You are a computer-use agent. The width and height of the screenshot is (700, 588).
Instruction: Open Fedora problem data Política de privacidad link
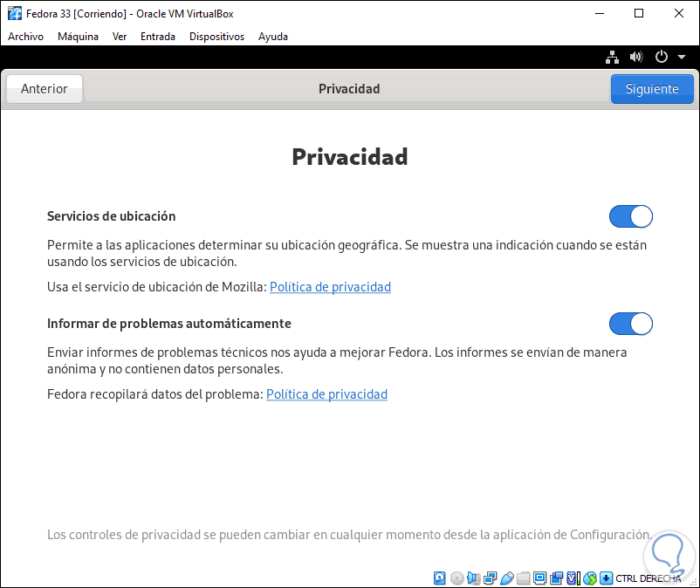coord(326,394)
